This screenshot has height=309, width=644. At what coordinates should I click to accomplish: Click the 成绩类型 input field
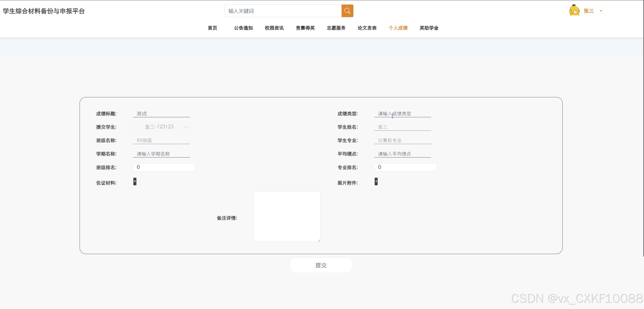pyautogui.click(x=402, y=114)
